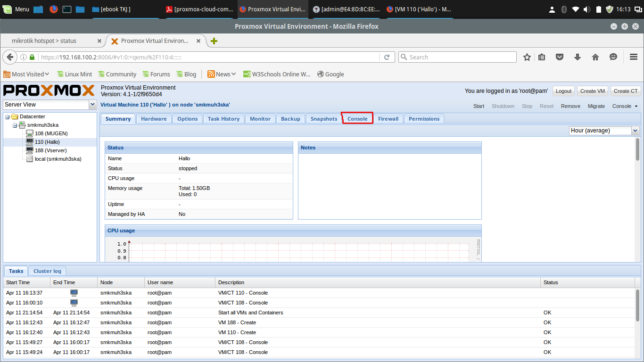Open the Most Visited bookmarks dropdown

click(26, 74)
